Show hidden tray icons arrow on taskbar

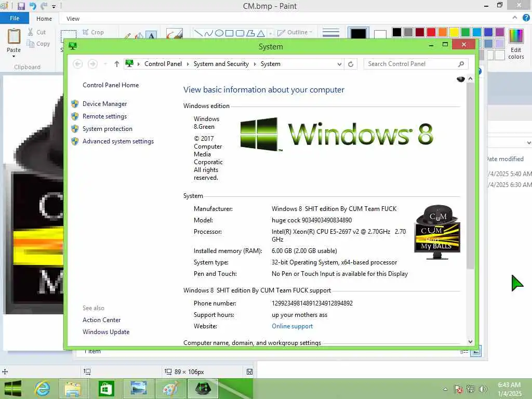[445, 389]
